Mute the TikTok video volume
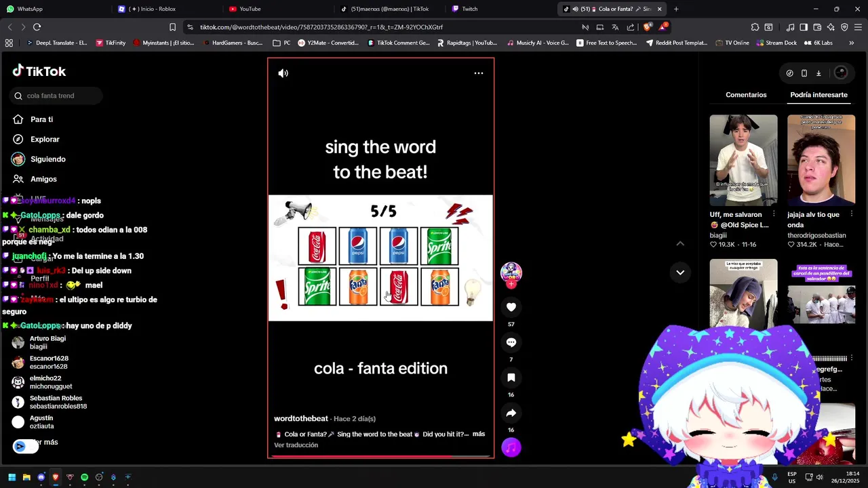The width and height of the screenshot is (868, 488). [283, 73]
